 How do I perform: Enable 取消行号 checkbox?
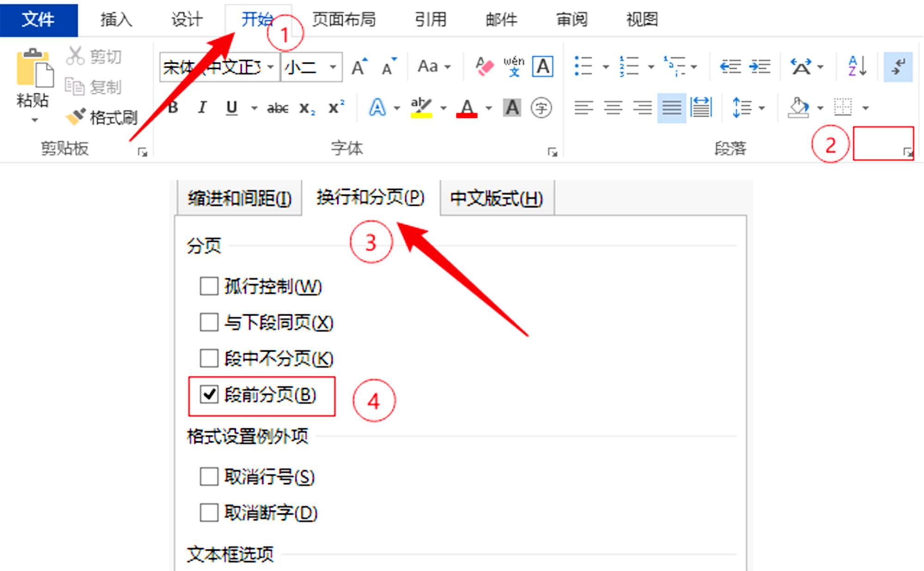[x=208, y=477]
